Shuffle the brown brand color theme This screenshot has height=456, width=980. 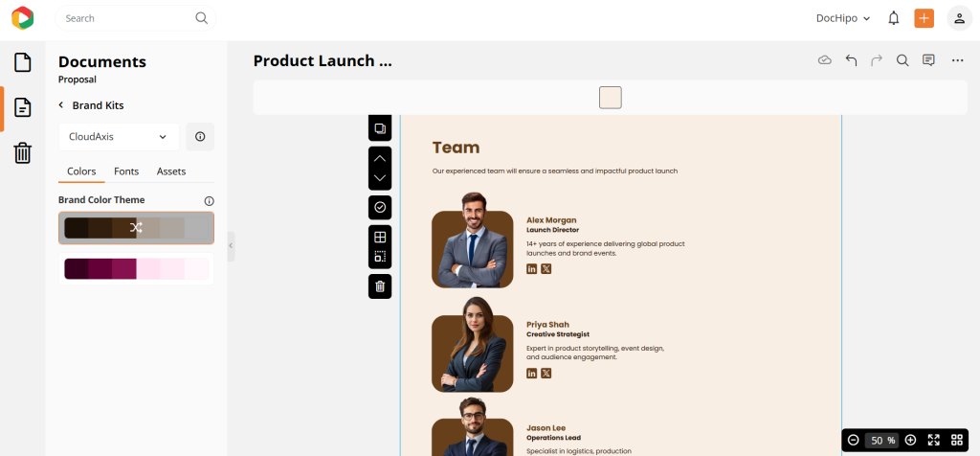coord(136,228)
